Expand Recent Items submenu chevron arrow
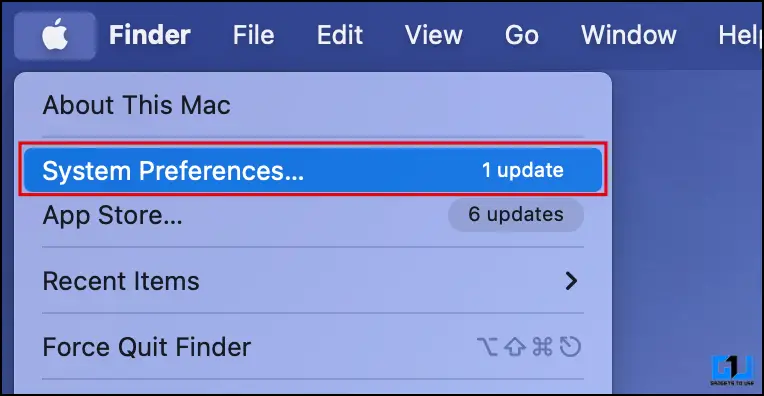This screenshot has width=764, height=396. click(x=571, y=281)
